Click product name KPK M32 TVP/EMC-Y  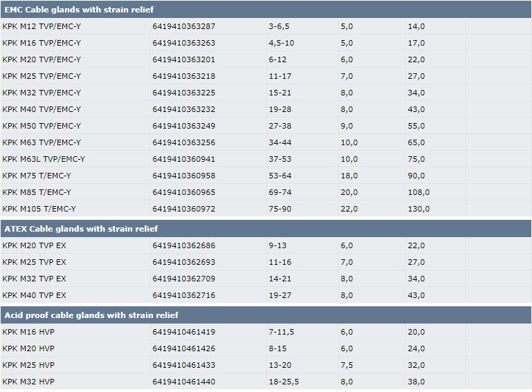(x=42, y=93)
